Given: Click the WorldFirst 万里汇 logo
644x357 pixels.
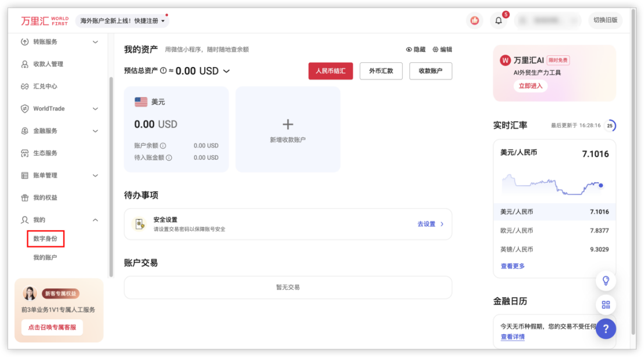Looking at the screenshot, I should 44,20.
